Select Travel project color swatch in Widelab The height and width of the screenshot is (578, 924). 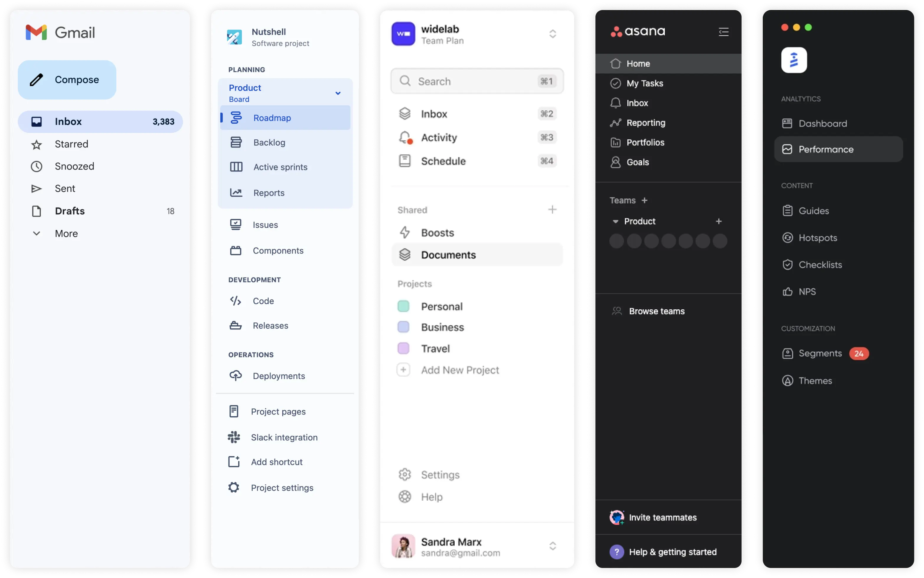(x=404, y=348)
